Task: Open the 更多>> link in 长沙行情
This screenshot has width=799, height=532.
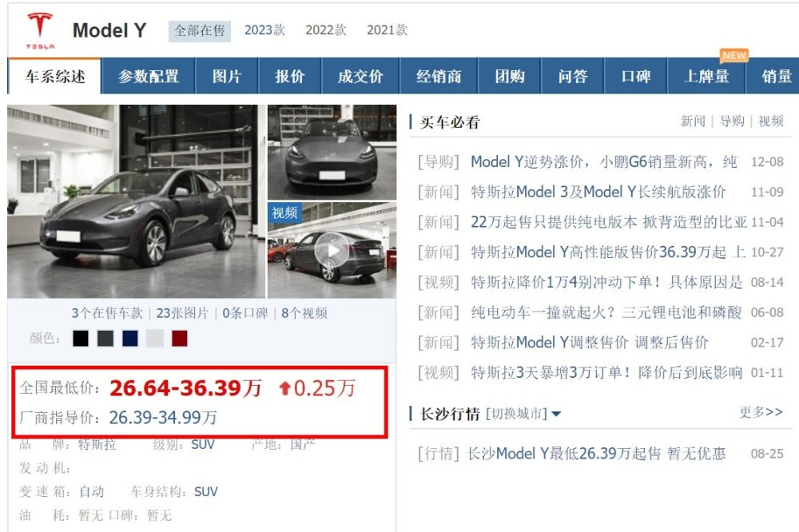Action: click(x=761, y=411)
